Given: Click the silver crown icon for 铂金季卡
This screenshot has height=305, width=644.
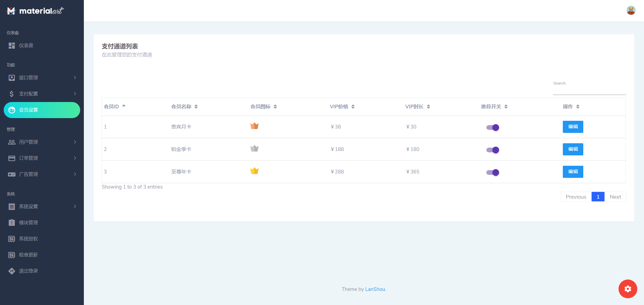Looking at the screenshot, I should coord(254,149).
